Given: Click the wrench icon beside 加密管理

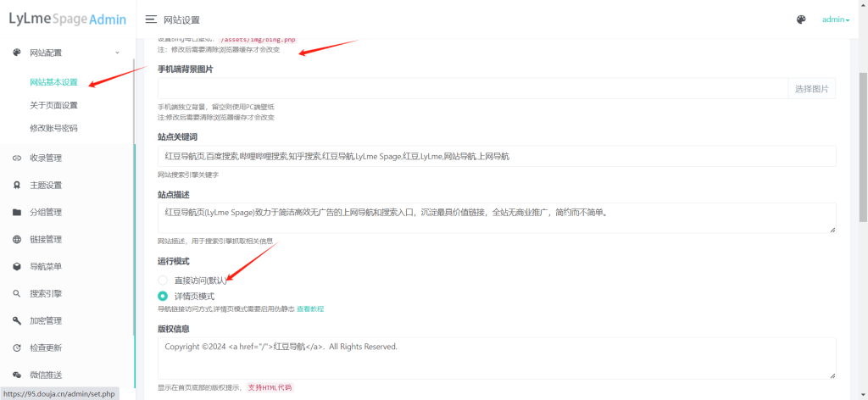Looking at the screenshot, I should (x=17, y=321).
